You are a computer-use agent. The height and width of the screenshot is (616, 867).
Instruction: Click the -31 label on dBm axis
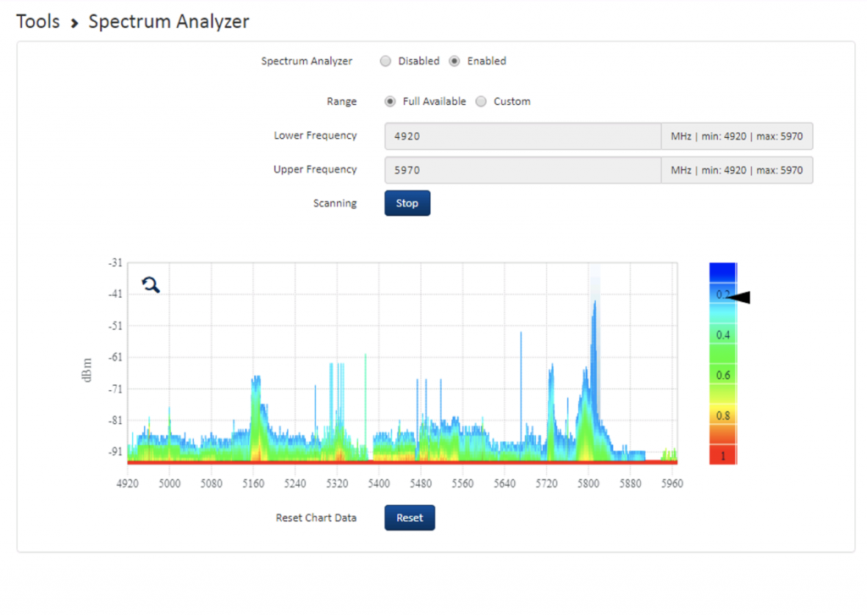tap(115, 263)
